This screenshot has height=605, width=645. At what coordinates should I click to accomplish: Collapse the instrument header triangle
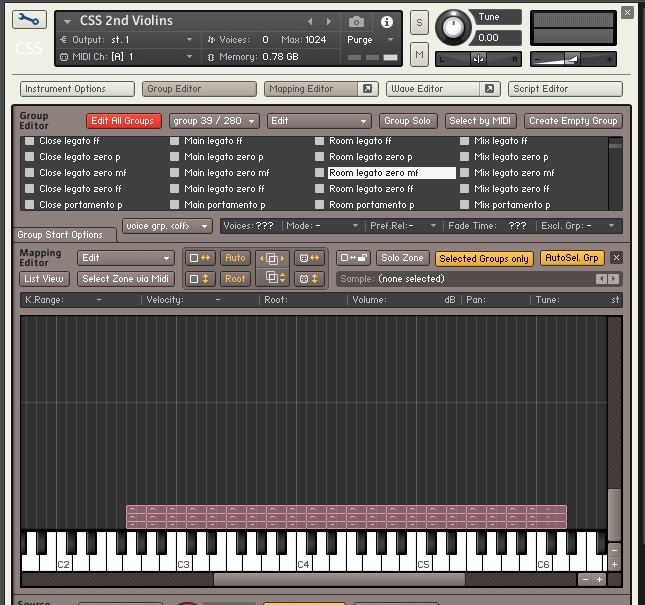(x=67, y=21)
